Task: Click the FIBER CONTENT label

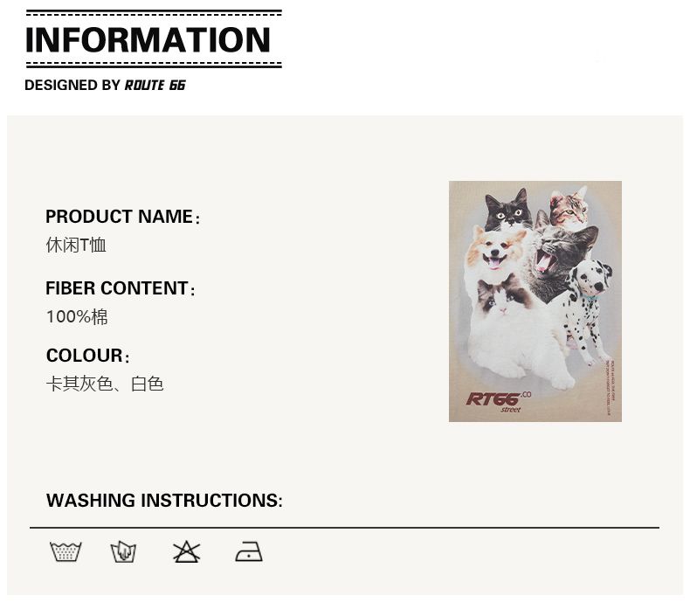Action: [x=120, y=288]
